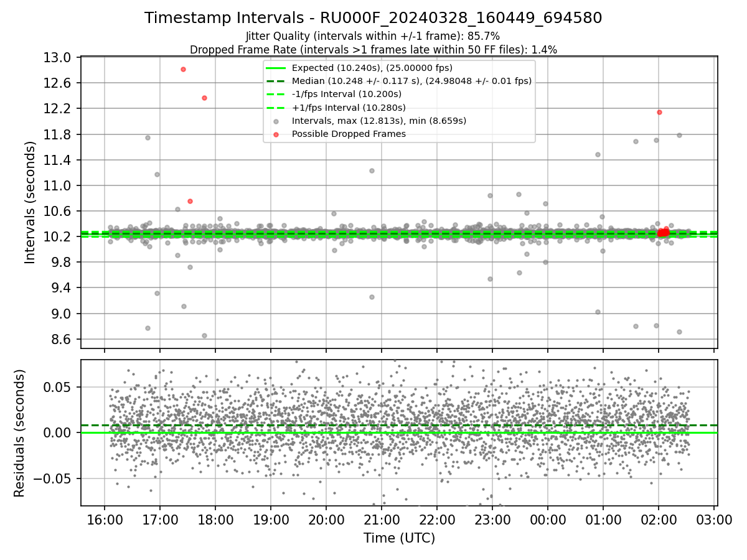This screenshot has width=747, height=560.
Task: Click the "03:00" x-axis tick label
Action: pos(714,520)
